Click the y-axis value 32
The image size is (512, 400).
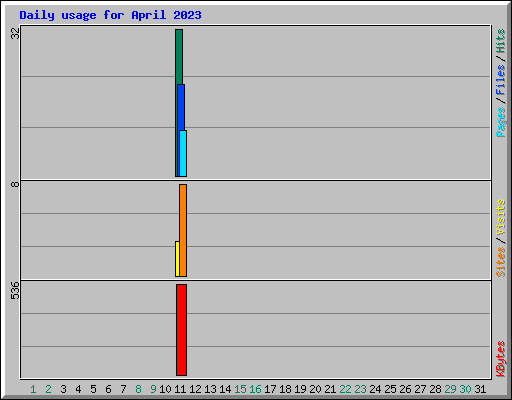tap(15, 33)
